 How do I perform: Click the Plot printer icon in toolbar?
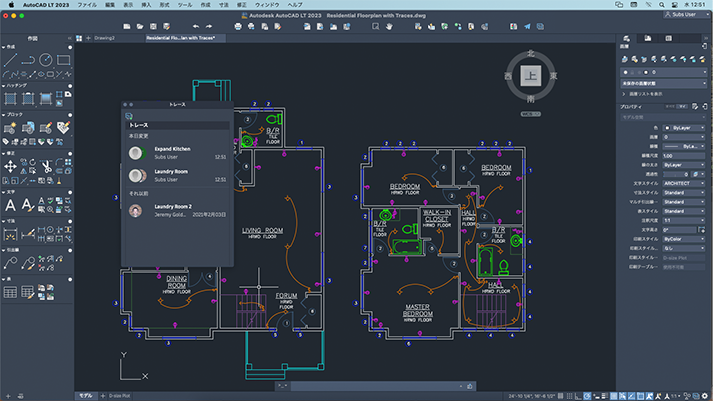point(238,26)
